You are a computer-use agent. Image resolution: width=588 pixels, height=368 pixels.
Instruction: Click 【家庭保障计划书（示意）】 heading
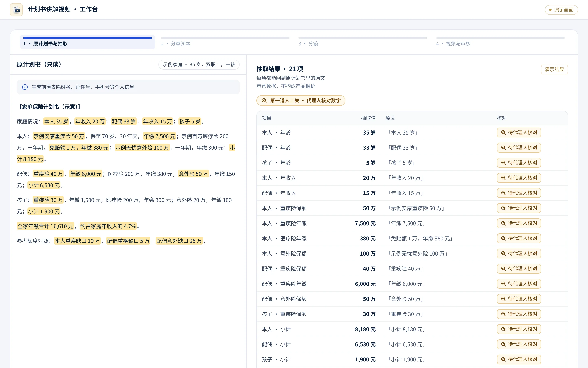click(x=50, y=107)
